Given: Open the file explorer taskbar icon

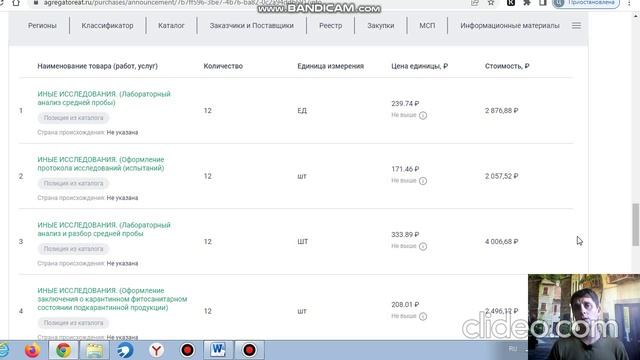Looking at the screenshot, I should [x=94, y=350].
